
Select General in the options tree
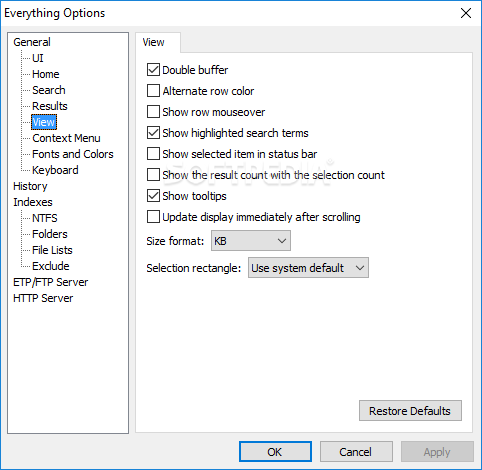tap(32, 42)
